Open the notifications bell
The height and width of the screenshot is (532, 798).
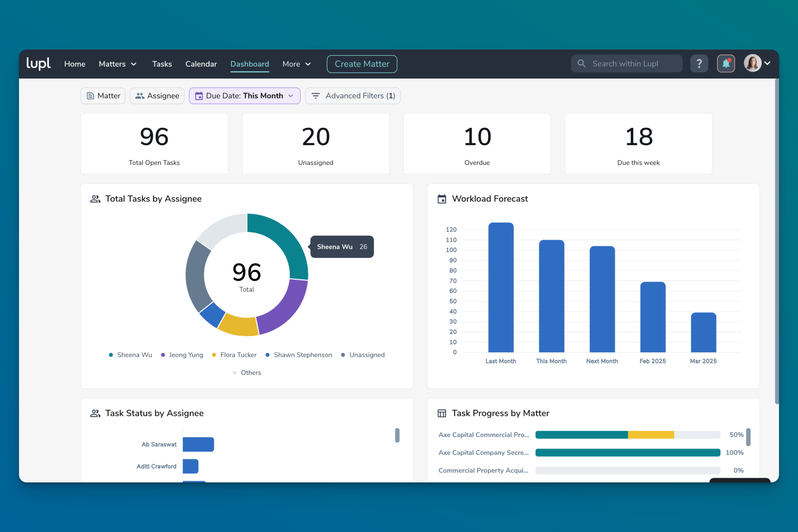(x=726, y=64)
